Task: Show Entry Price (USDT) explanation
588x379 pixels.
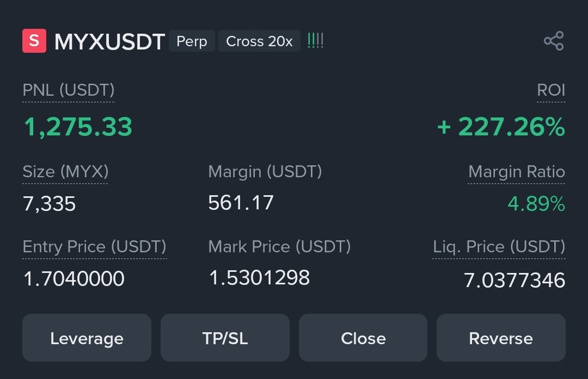Action: click(95, 247)
